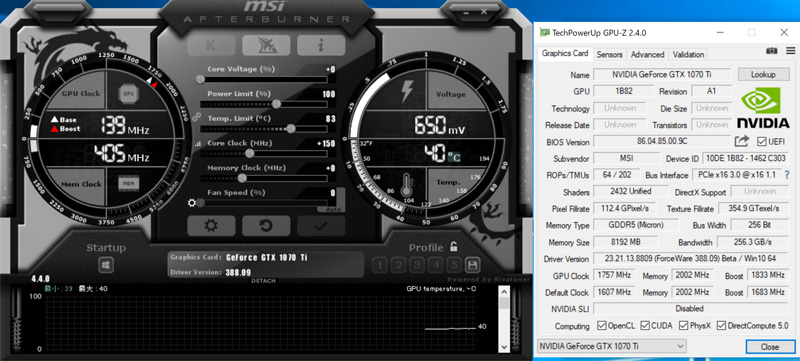This screenshot has height=361, width=800.
Task: Toggle the OpenCL checkbox
Action: coord(602,325)
